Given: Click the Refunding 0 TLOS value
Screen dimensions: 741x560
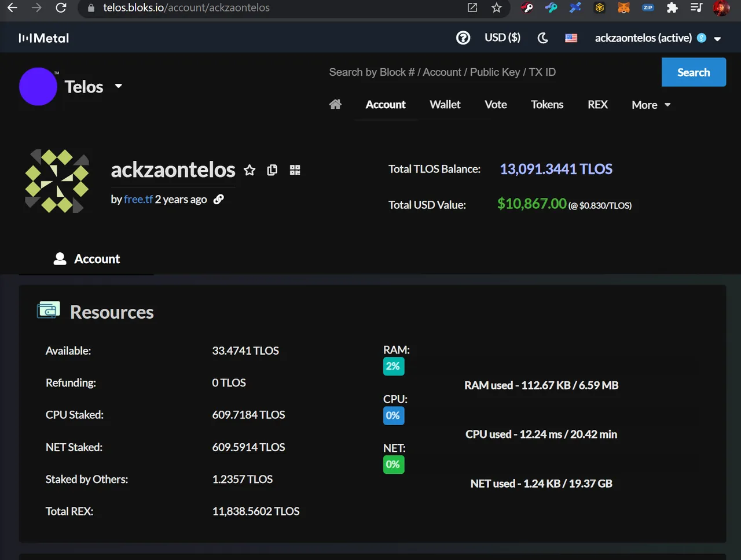Looking at the screenshot, I should 229,383.
